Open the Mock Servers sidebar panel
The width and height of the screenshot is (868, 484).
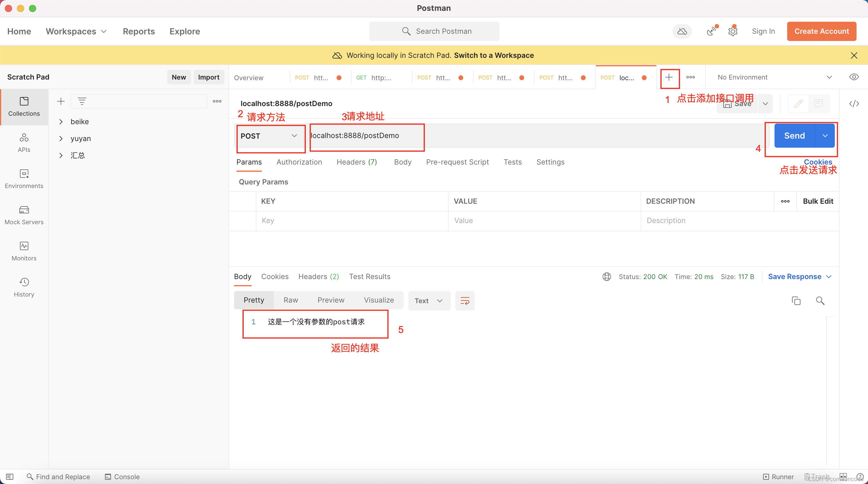pos(24,215)
